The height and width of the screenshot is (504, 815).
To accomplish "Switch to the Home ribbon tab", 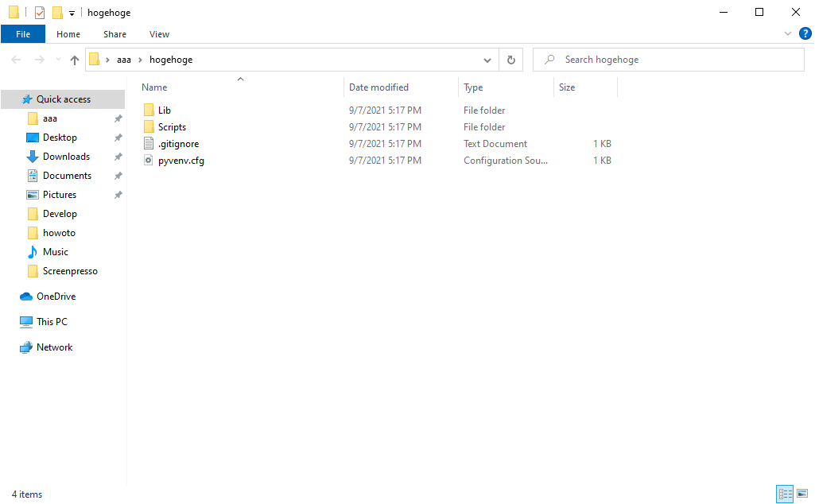I will [x=68, y=34].
